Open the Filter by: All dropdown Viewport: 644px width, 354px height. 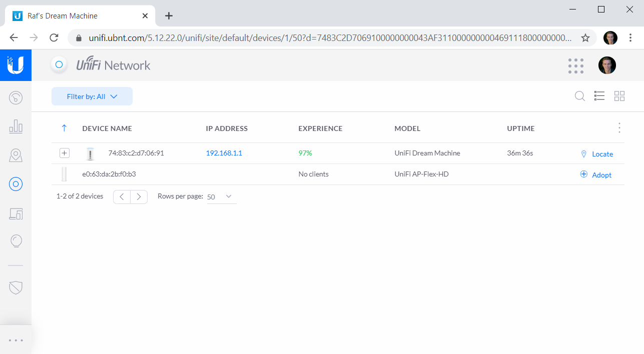92,96
